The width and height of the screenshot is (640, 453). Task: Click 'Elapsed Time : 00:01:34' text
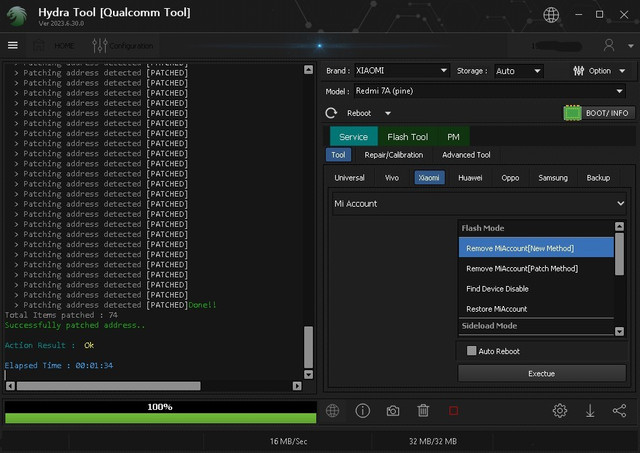(x=59, y=365)
